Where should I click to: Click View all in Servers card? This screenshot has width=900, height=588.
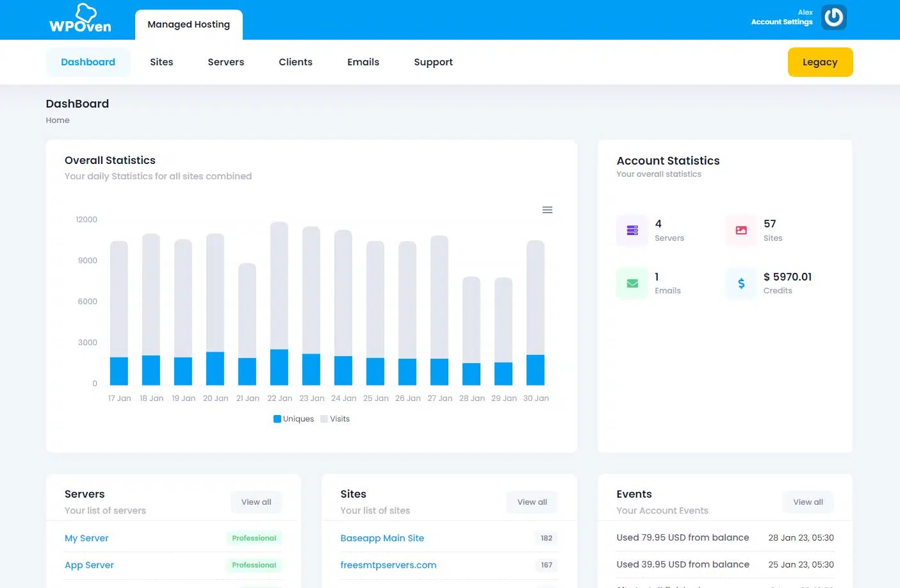pyautogui.click(x=256, y=502)
